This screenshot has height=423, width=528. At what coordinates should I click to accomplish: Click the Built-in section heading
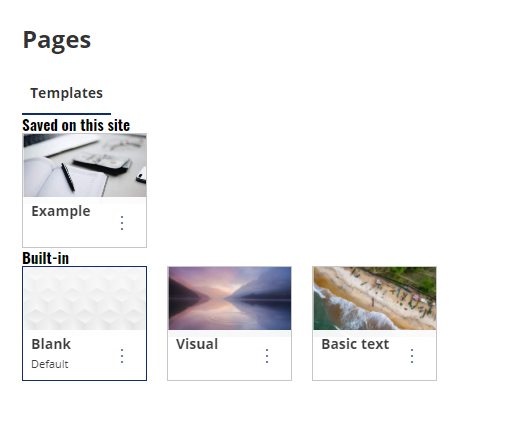[45, 258]
